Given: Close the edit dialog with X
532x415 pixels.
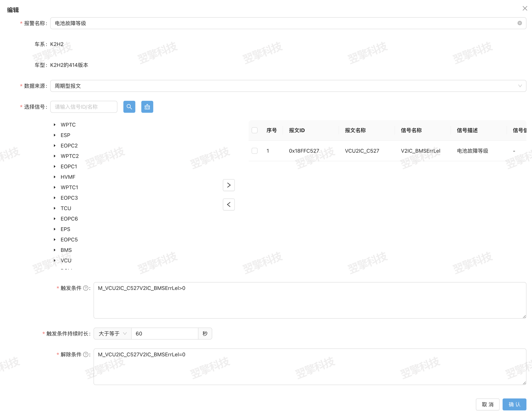Looking at the screenshot, I should click(x=525, y=8).
